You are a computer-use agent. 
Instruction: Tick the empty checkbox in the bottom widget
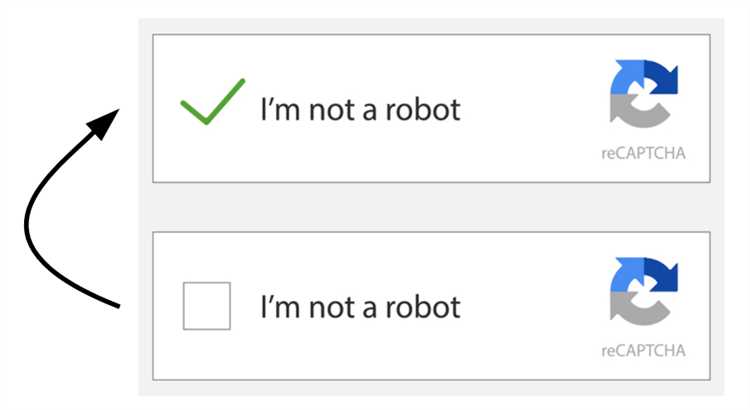point(207,306)
